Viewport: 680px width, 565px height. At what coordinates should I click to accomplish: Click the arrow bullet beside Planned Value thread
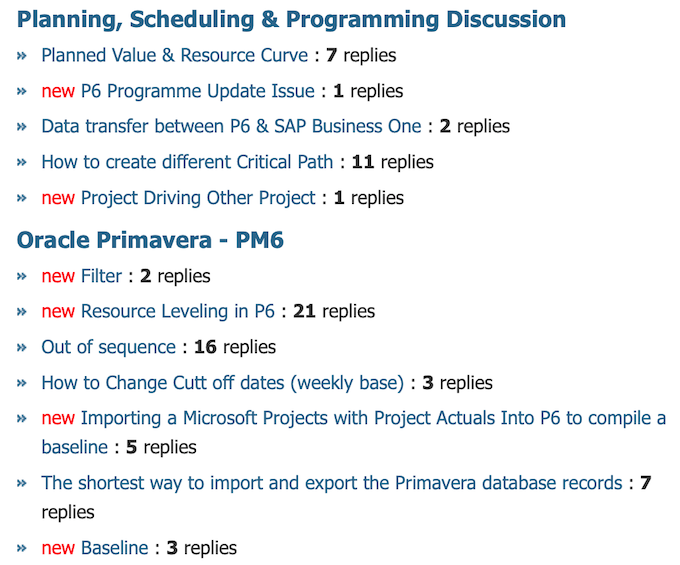[x=22, y=56]
